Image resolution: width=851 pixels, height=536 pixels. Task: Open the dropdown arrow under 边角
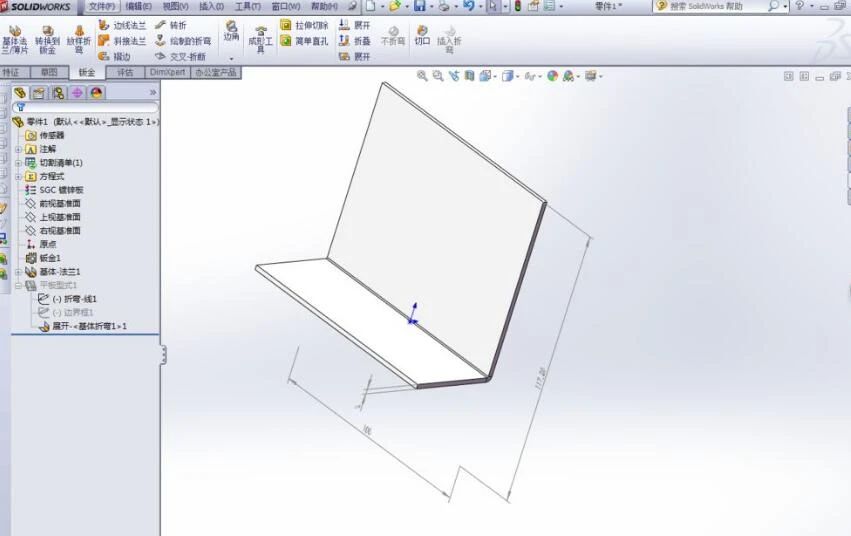231,59
